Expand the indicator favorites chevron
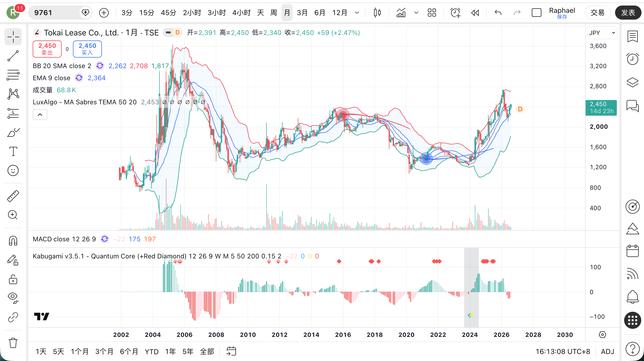The image size is (644, 361). (x=416, y=13)
